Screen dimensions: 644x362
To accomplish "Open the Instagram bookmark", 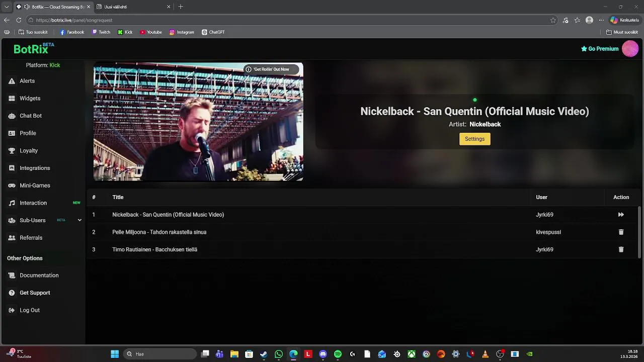I will coord(182,32).
